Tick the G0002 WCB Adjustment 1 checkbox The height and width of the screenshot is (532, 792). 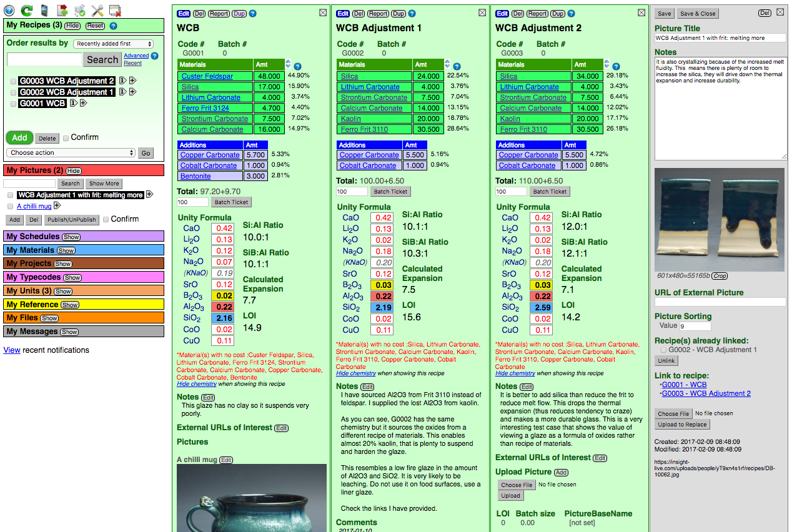[14, 92]
